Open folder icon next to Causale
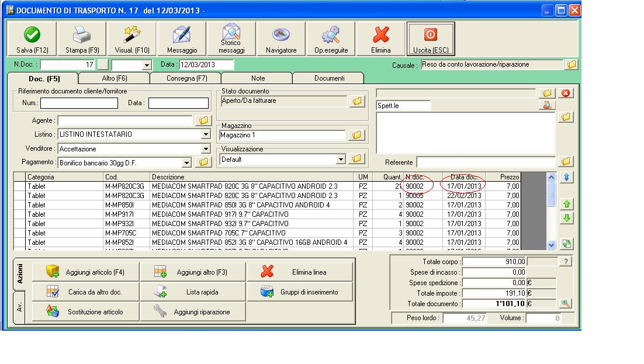This screenshot has width=644, height=364. click(x=572, y=65)
